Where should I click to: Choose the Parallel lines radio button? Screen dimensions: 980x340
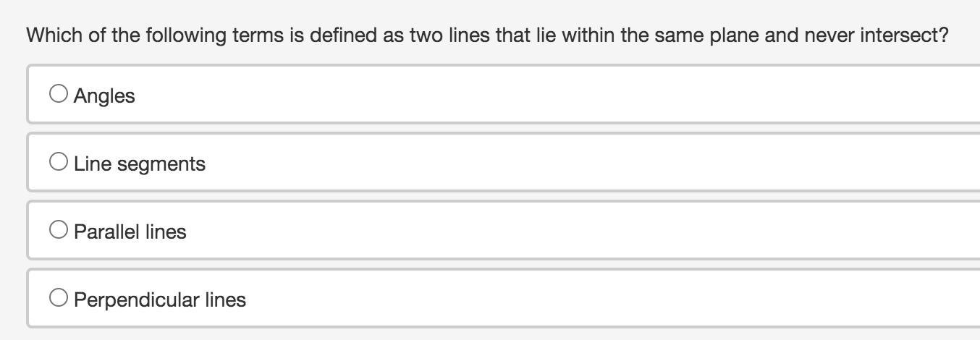pyautogui.click(x=59, y=229)
